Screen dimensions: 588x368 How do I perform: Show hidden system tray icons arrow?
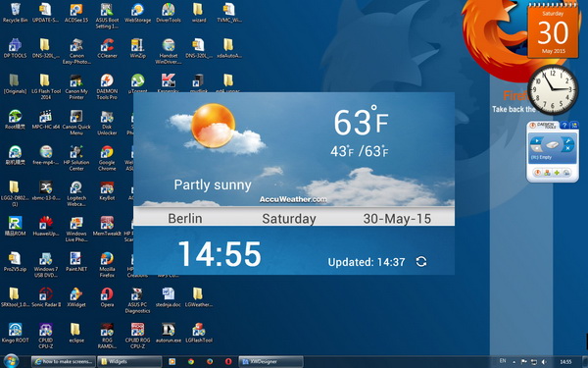coord(514,362)
